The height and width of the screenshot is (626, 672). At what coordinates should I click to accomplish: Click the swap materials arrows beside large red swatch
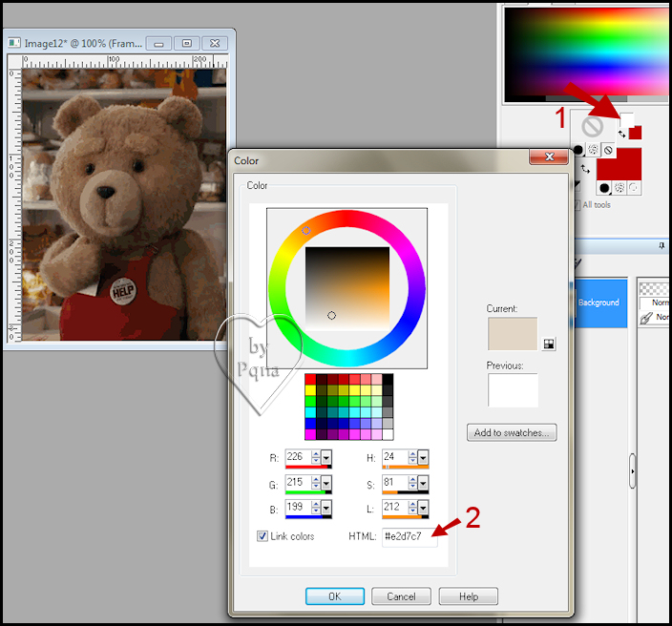[x=585, y=169]
